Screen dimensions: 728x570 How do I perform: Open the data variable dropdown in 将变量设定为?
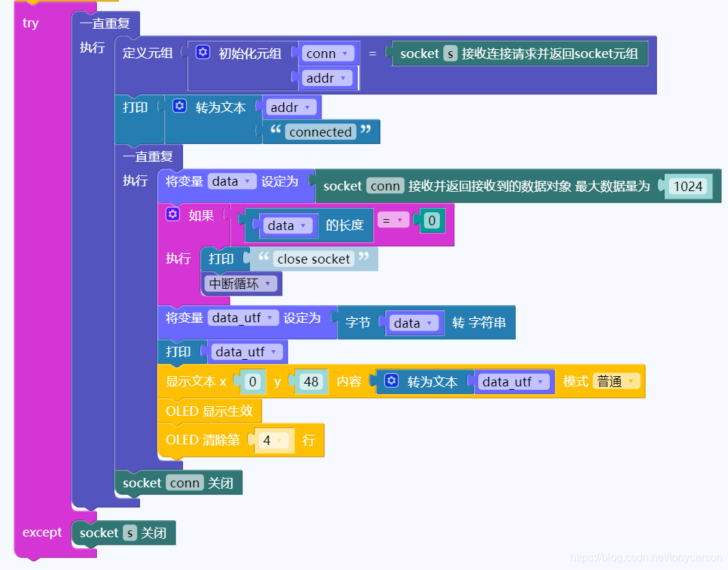coord(232,180)
